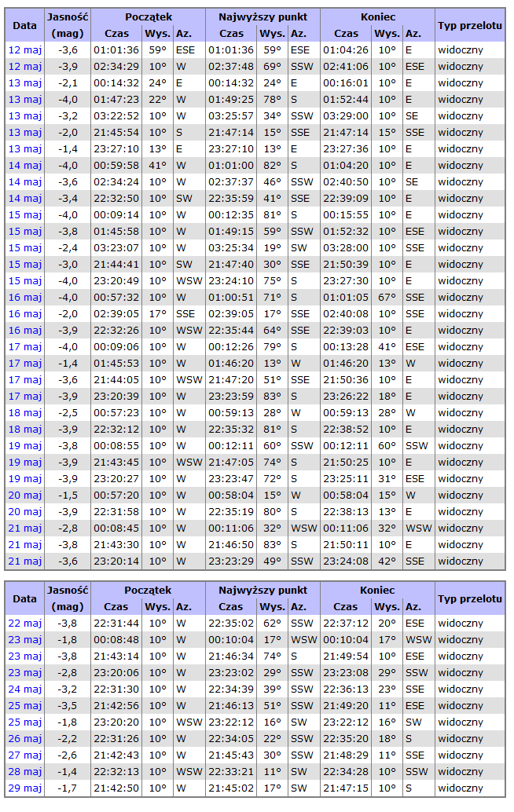
Task: Select the brightness value -2,5
Action: point(68,413)
